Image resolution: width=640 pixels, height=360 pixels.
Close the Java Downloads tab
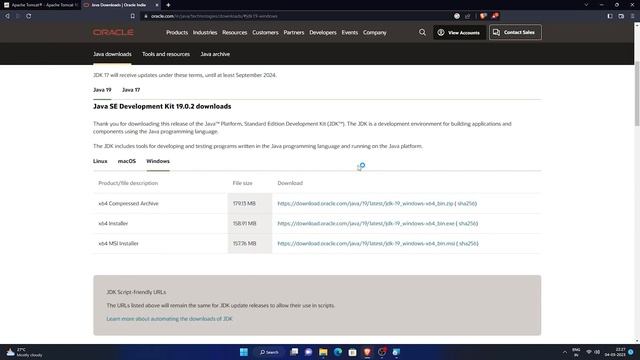[157, 5]
